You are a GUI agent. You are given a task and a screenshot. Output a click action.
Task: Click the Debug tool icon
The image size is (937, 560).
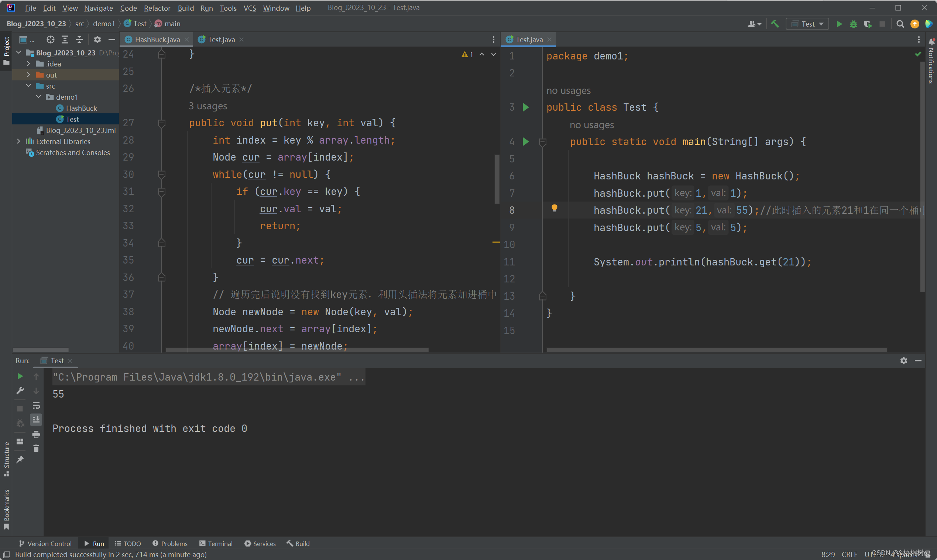854,24
